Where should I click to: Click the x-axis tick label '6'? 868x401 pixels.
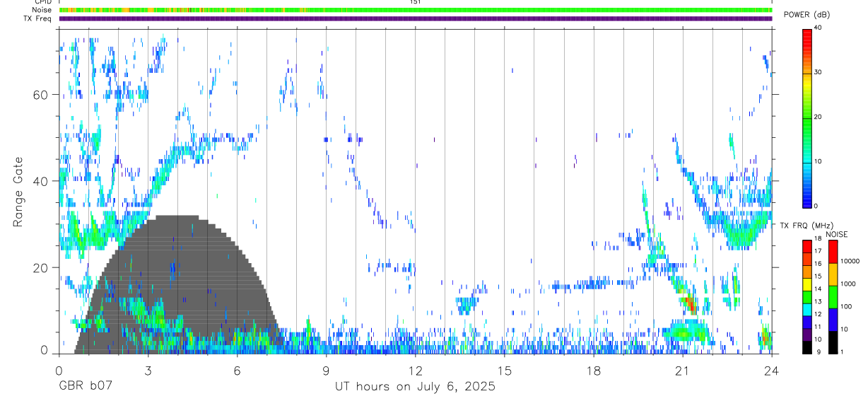[237, 370]
